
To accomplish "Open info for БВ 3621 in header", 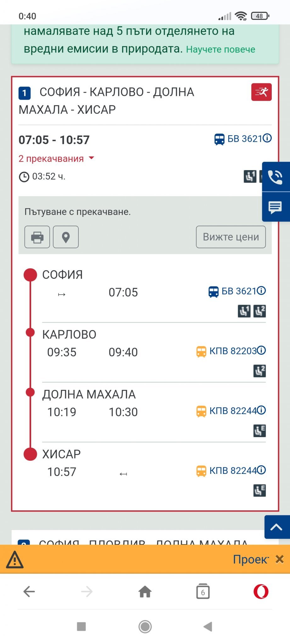I will pyautogui.click(x=267, y=138).
